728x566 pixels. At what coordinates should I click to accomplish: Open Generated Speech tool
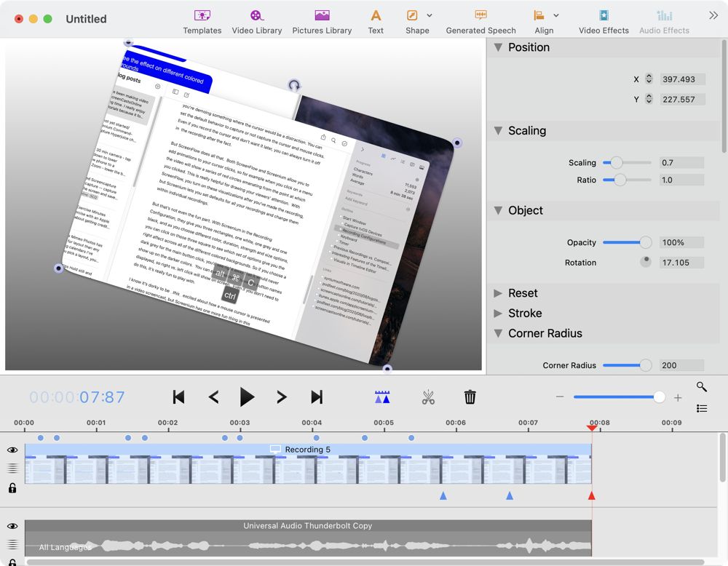pos(480,21)
